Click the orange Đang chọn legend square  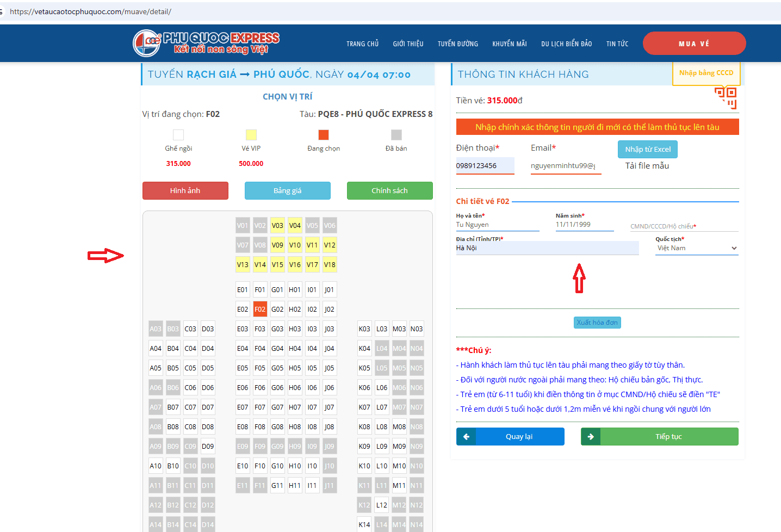(x=324, y=135)
